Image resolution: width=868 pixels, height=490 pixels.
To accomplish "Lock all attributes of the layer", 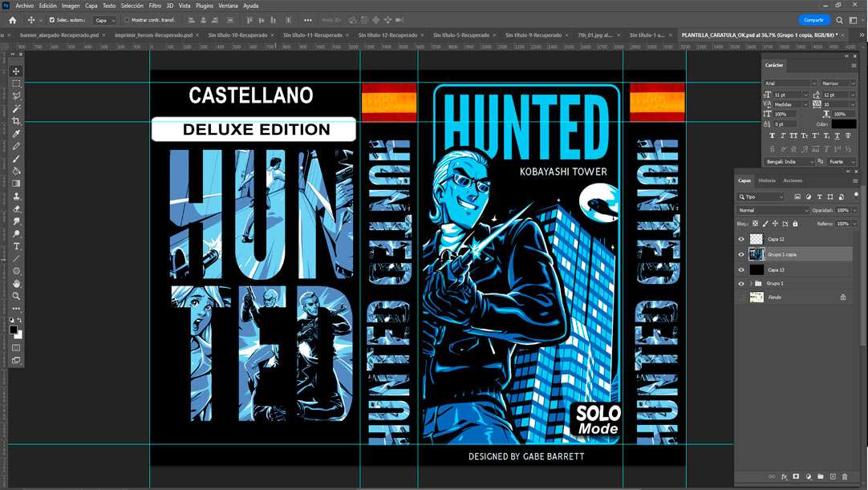I will 796,224.
